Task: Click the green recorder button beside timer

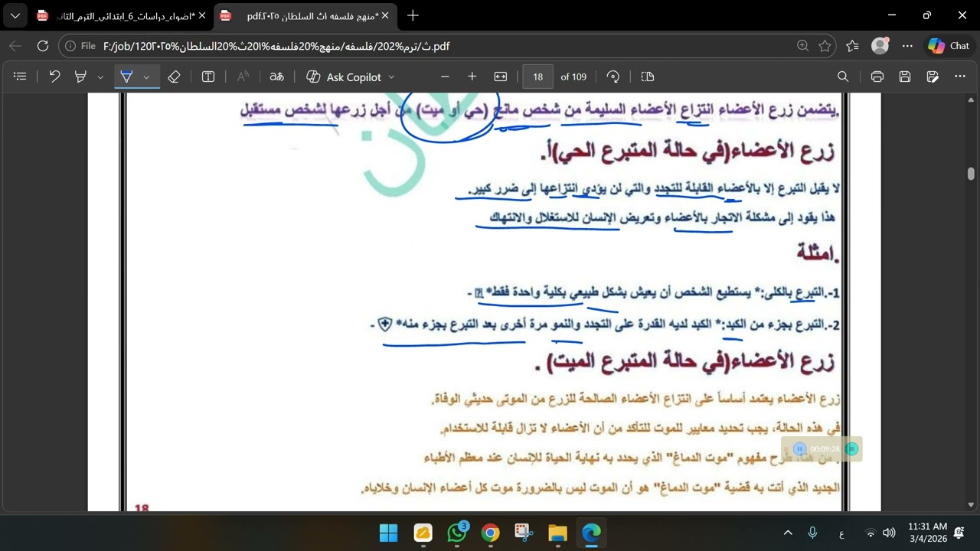Action: point(852,449)
